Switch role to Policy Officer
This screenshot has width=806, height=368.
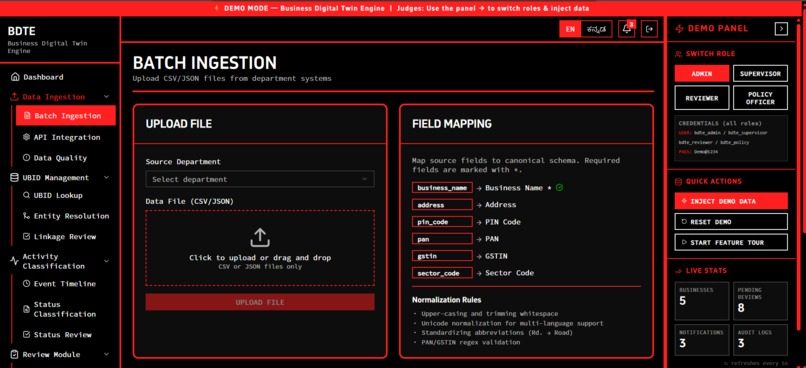click(760, 98)
